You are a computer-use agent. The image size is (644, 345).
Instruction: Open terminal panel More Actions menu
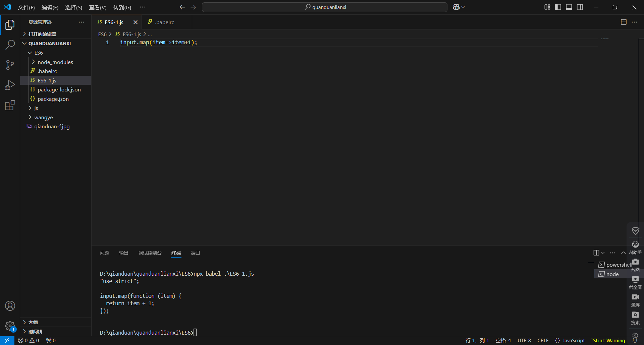612,253
